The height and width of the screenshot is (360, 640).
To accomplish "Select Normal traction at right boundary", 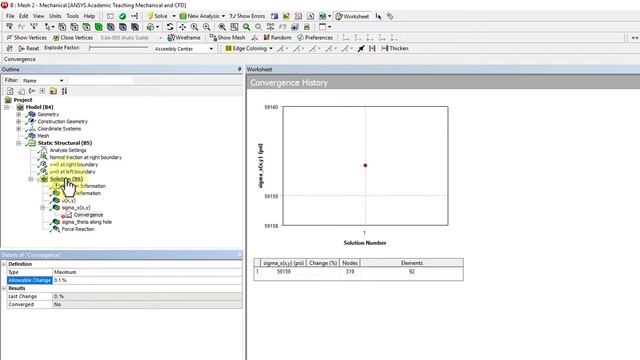I will click(x=85, y=158).
